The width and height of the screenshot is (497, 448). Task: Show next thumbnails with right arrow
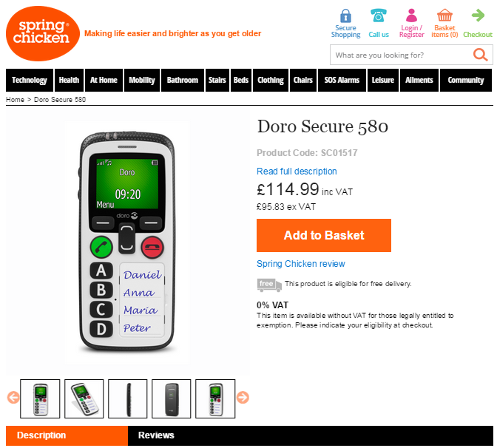coord(243,397)
